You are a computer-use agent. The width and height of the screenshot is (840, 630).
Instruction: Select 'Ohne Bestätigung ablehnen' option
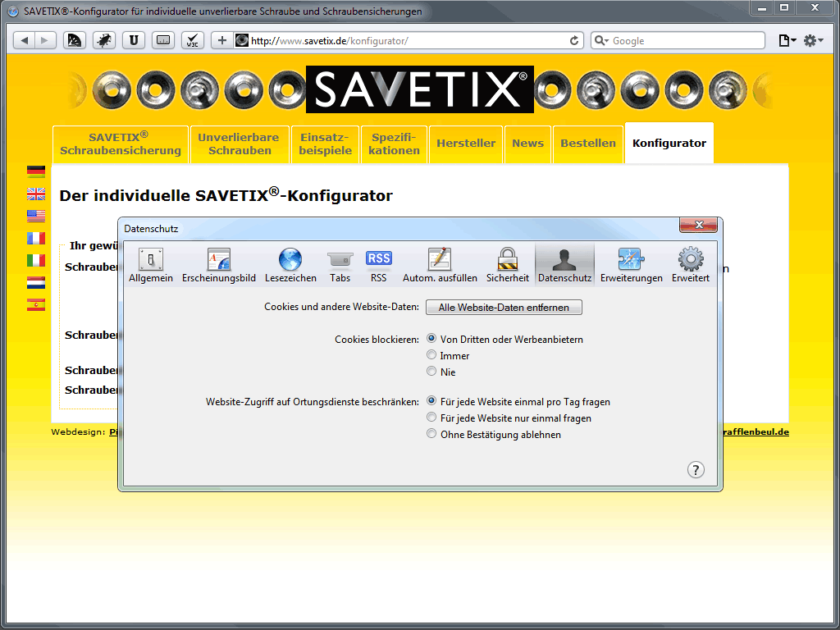(431, 433)
